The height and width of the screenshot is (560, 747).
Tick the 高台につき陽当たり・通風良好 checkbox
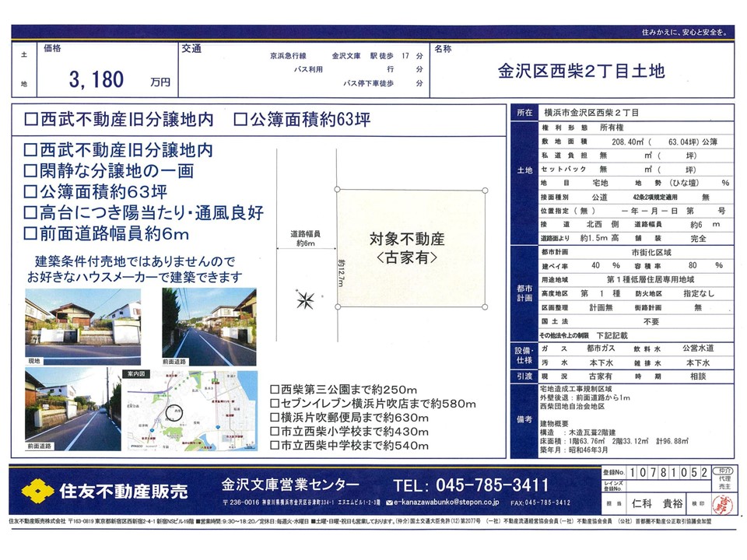pyautogui.click(x=30, y=212)
